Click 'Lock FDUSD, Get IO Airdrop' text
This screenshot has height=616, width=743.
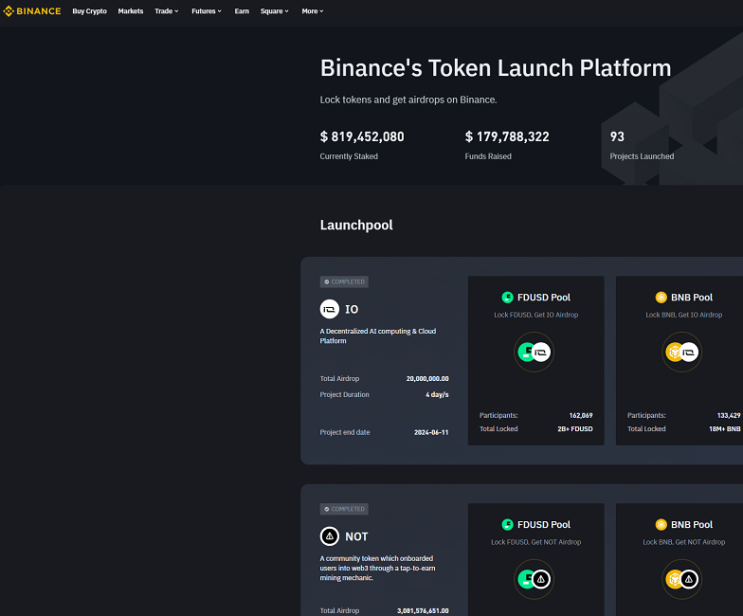[x=536, y=315]
